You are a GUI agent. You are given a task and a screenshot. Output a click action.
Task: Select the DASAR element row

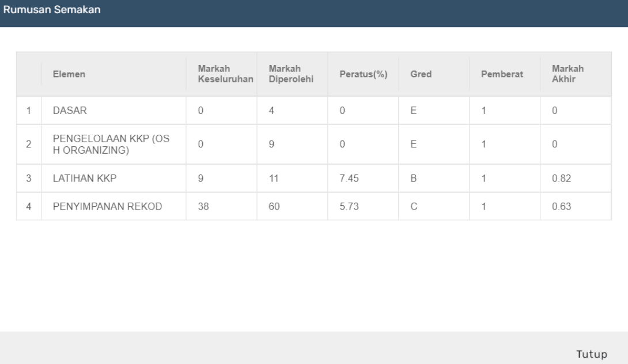[313, 111]
